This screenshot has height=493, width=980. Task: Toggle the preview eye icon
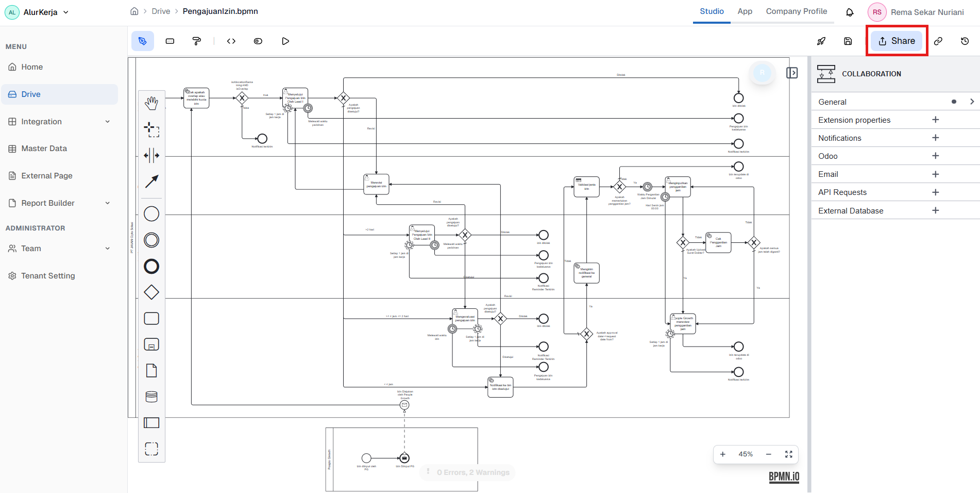[258, 41]
